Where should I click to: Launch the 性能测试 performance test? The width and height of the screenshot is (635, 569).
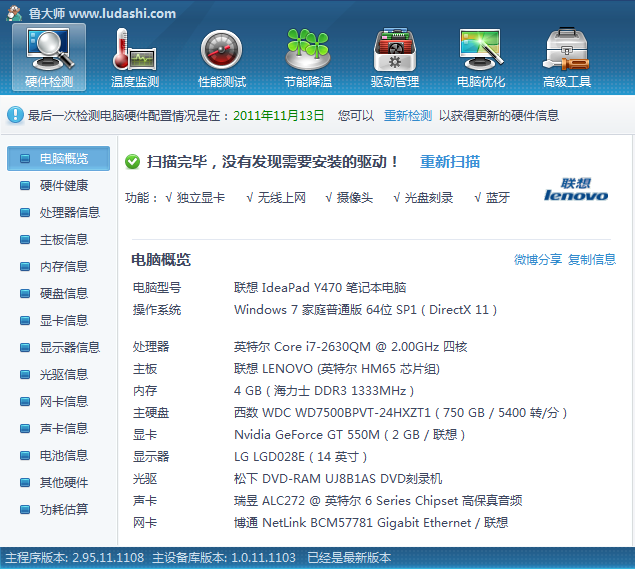(x=222, y=57)
